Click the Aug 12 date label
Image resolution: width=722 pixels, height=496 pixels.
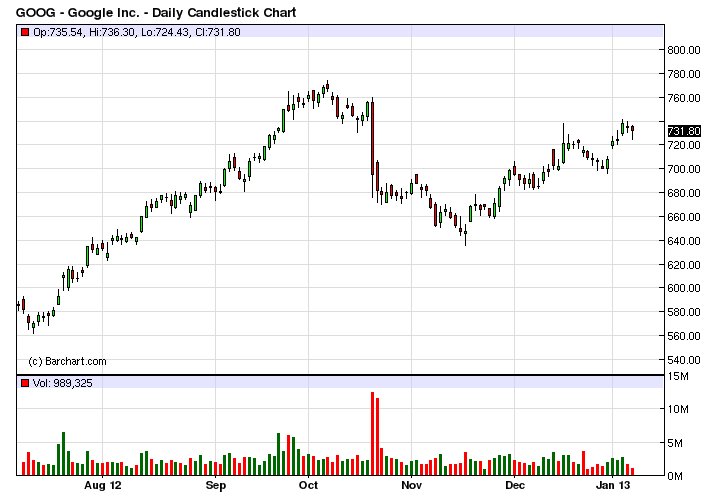coord(103,485)
